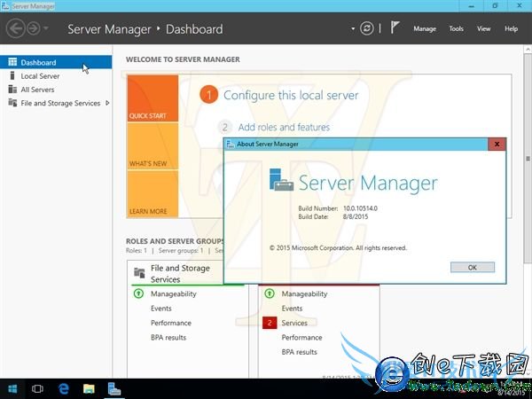Click the Local Server icon
The image size is (532, 399).
click(12, 75)
